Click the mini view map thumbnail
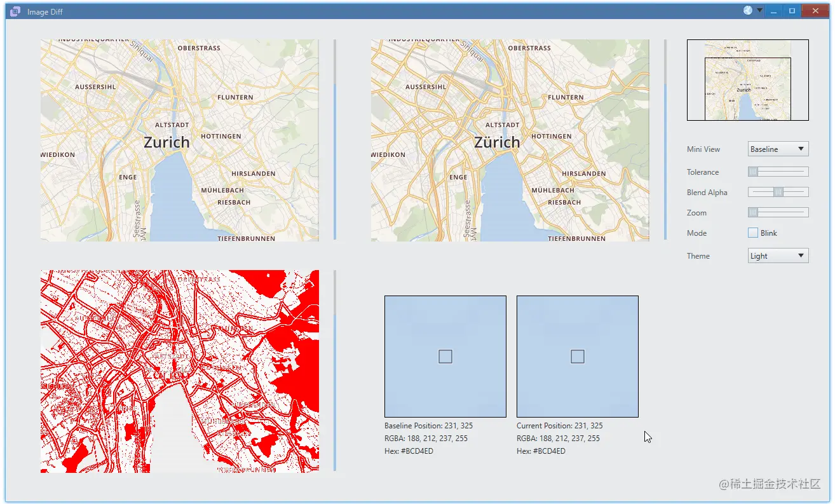835x504 pixels. 748,80
